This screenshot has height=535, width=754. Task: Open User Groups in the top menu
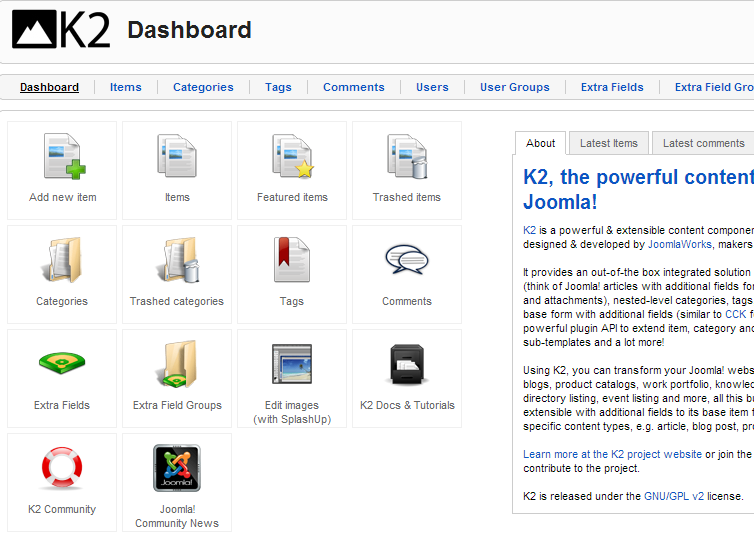tap(515, 87)
